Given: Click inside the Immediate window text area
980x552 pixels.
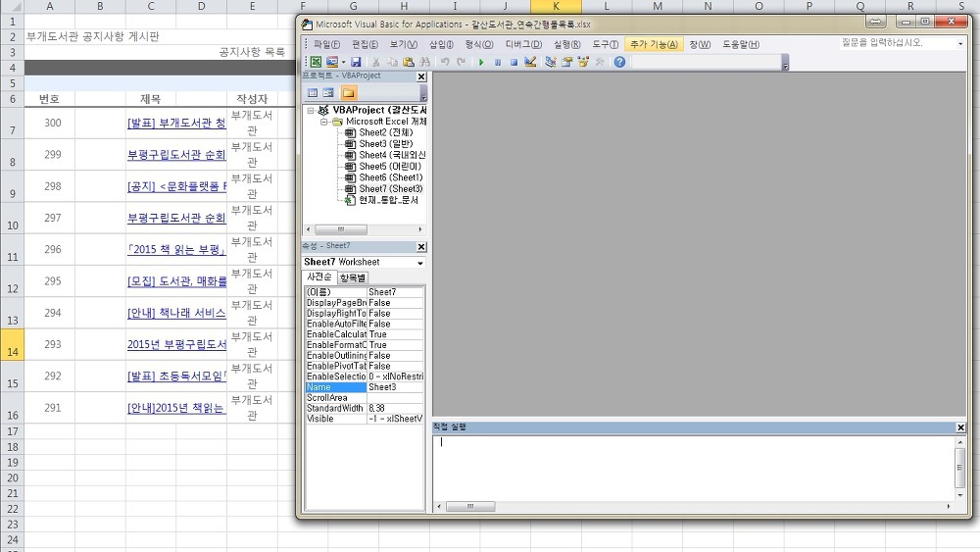Looking at the screenshot, I should tap(693, 468).
